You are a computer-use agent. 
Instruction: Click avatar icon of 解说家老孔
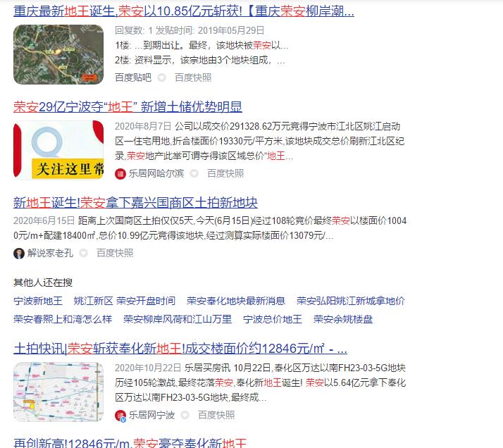coord(19,254)
